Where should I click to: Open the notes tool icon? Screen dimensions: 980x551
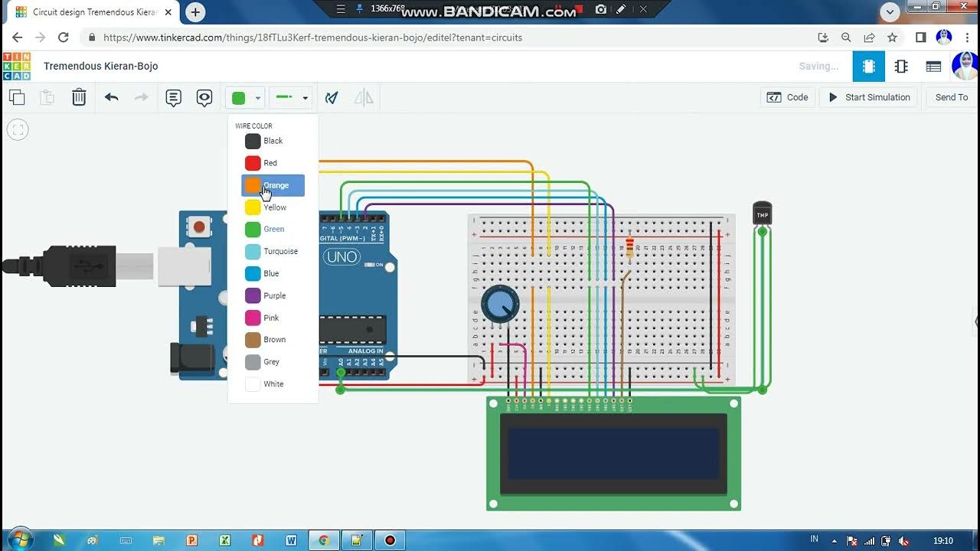[174, 97]
